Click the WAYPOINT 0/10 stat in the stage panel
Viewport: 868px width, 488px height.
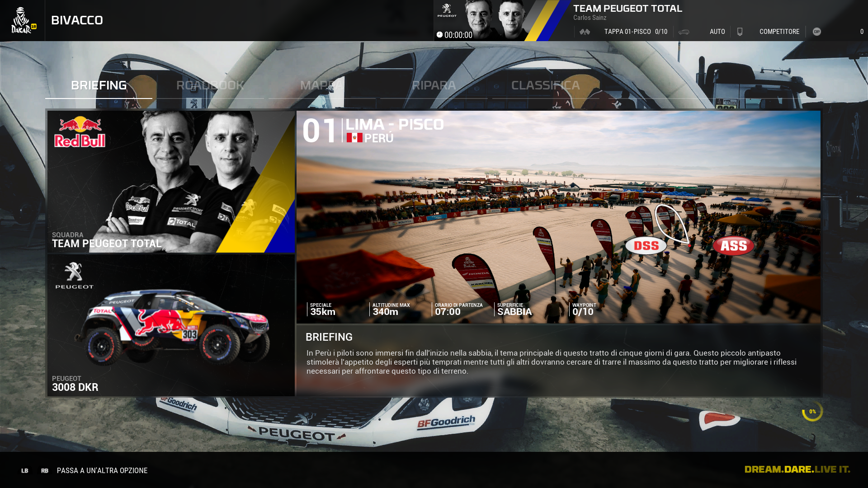(x=584, y=310)
